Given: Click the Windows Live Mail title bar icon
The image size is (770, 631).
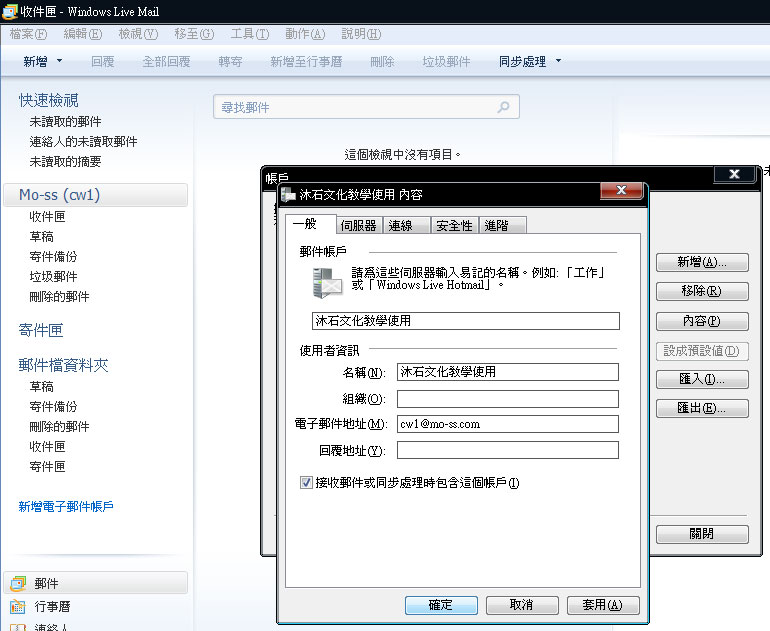Looking at the screenshot, I should [9, 11].
